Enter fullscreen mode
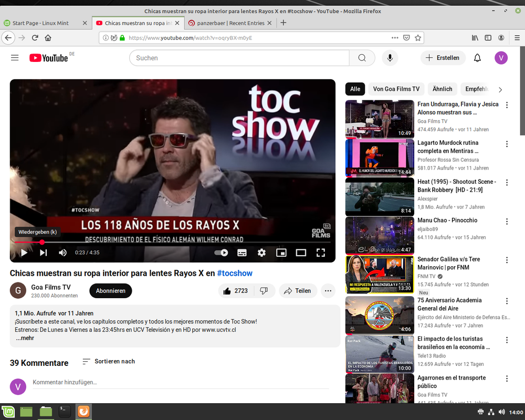 321,253
